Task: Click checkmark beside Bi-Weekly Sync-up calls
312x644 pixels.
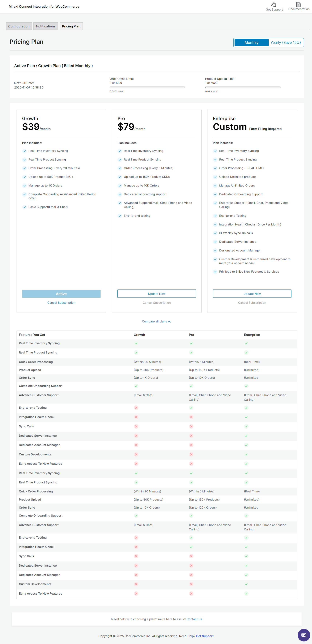Action: click(215, 233)
